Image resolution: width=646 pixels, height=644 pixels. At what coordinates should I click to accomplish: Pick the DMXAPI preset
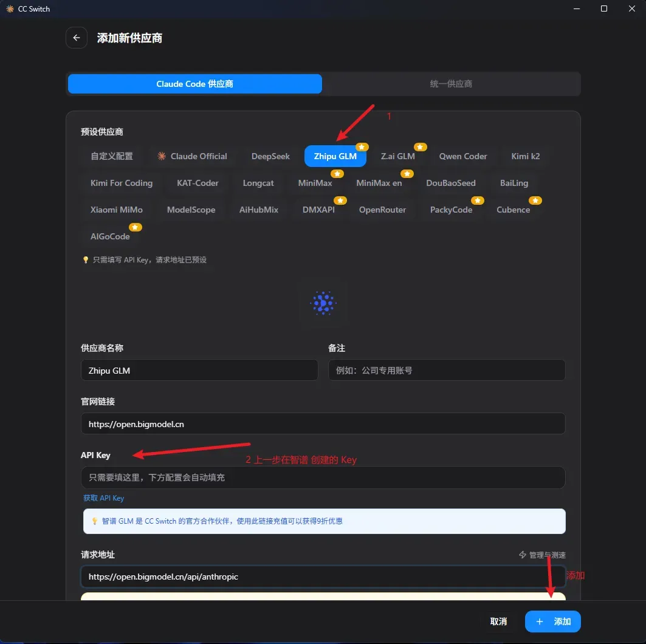[x=318, y=210]
